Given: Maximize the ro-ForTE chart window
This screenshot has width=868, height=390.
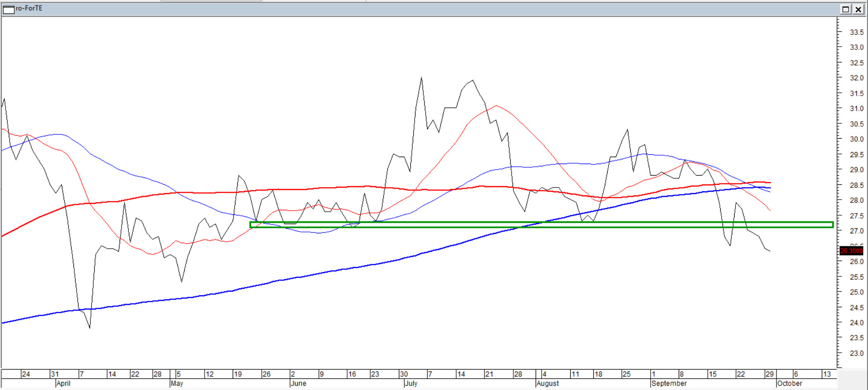Looking at the screenshot, I should pos(845,9).
